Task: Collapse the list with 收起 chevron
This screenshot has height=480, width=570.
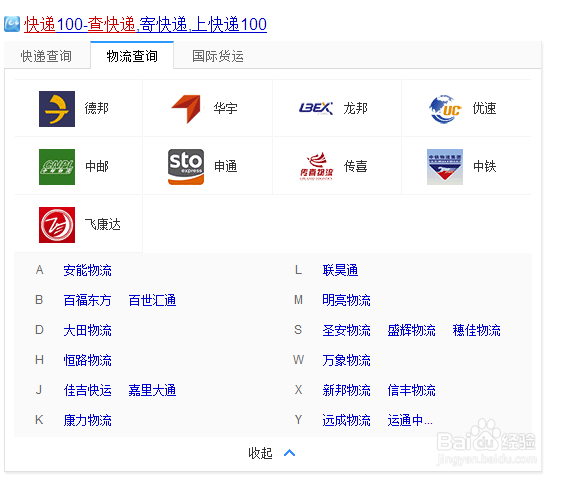Action: tap(289, 453)
